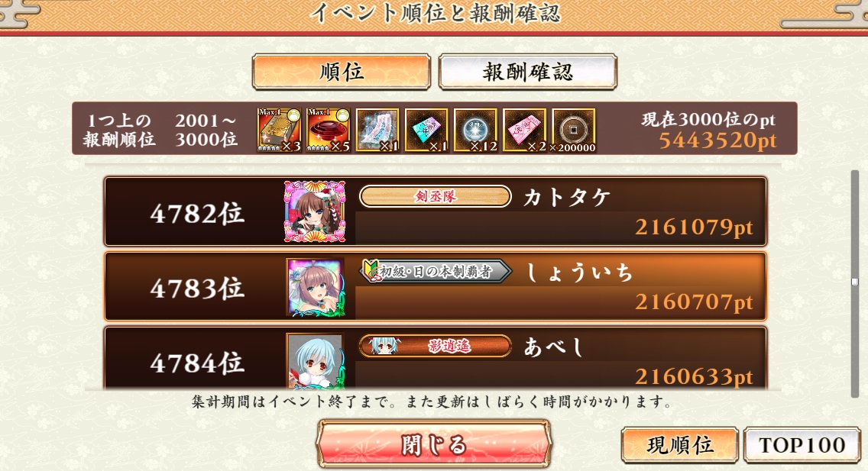Viewport: 868px width, 471px height.
Task: Click the 初級・日の本制覇者 title badge
Action: pos(435,272)
